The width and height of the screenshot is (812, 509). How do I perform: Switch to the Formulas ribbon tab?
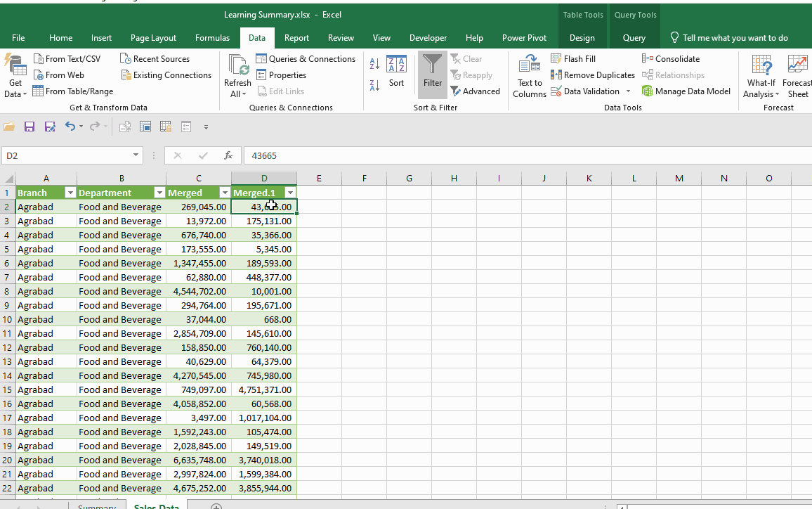212,38
